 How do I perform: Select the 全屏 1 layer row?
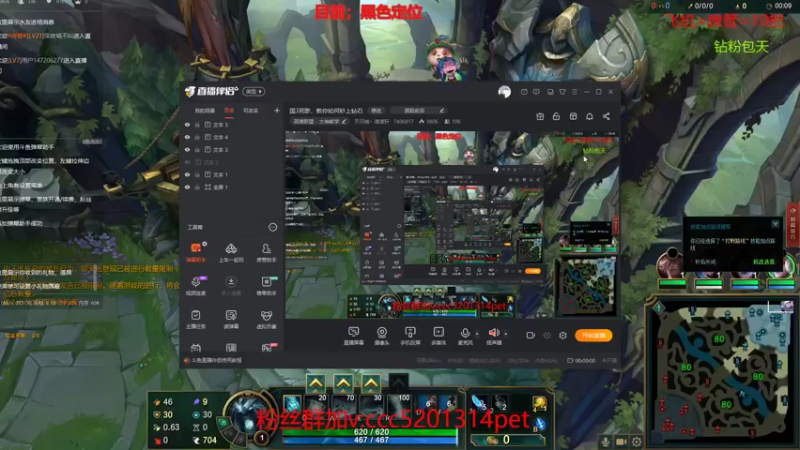click(x=232, y=187)
